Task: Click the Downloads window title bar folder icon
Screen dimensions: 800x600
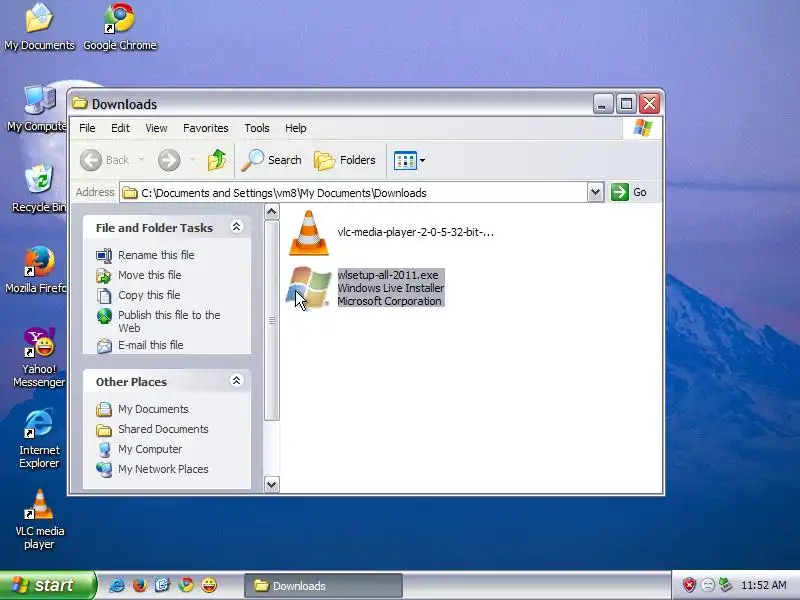Action: click(x=80, y=104)
